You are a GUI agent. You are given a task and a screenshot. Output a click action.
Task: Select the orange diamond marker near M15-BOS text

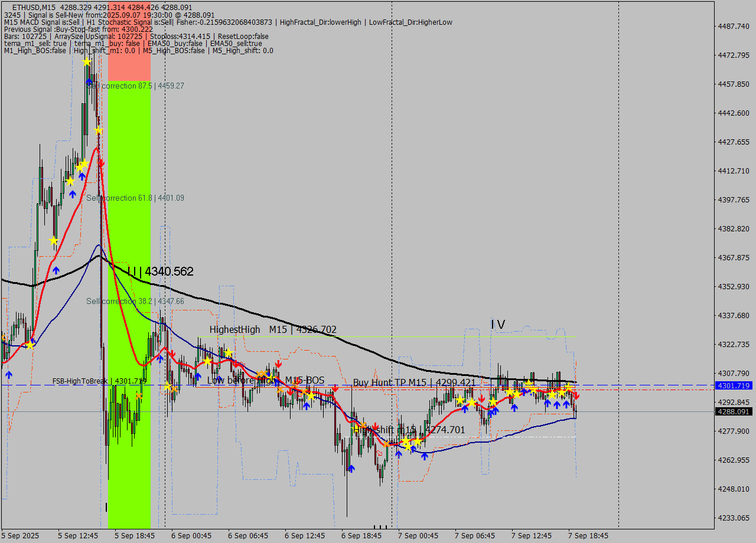[x=294, y=385]
